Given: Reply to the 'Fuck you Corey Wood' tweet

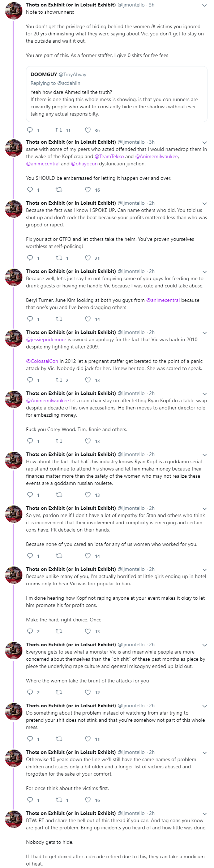Looking at the screenshot, I should pyautogui.click(x=30, y=441).
